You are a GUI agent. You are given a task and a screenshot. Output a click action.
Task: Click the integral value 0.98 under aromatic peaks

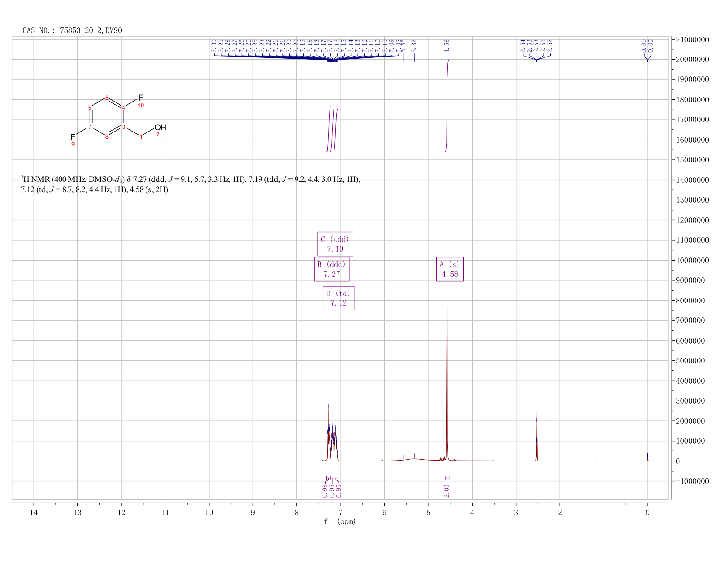[325, 490]
